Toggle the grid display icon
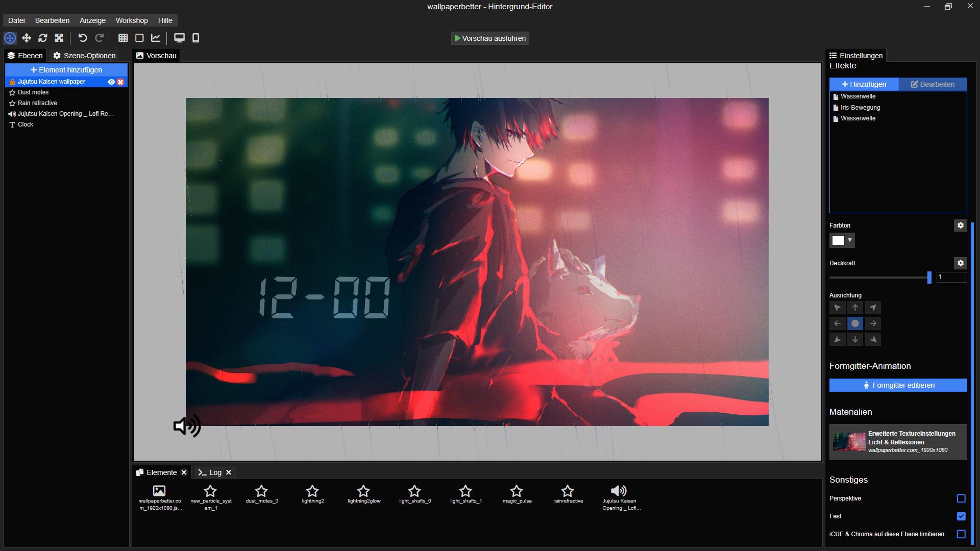 123,38
